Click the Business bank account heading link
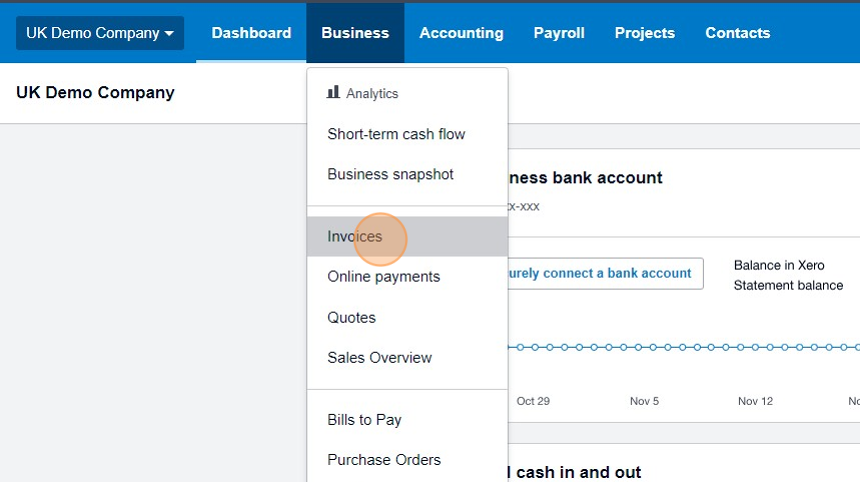Image resolution: width=860 pixels, height=482 pixels. (585, 178)
